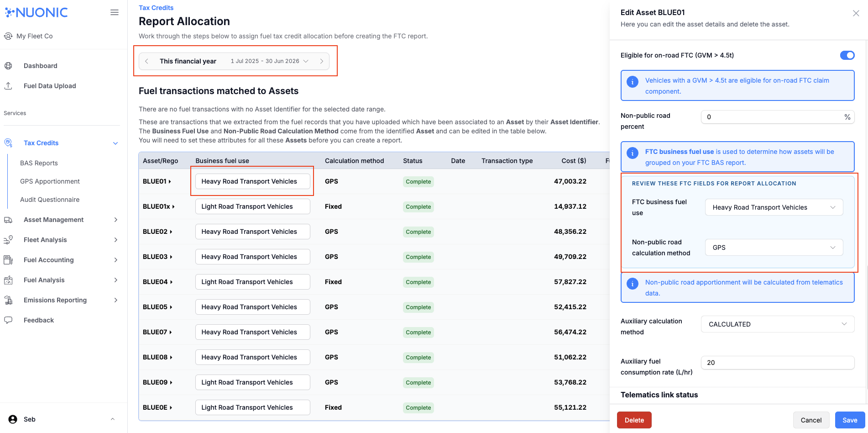This screenshot has width=868, height=433.
Task: Click info icon beside FTC business fuel use note
Action: tap(633, 153)
